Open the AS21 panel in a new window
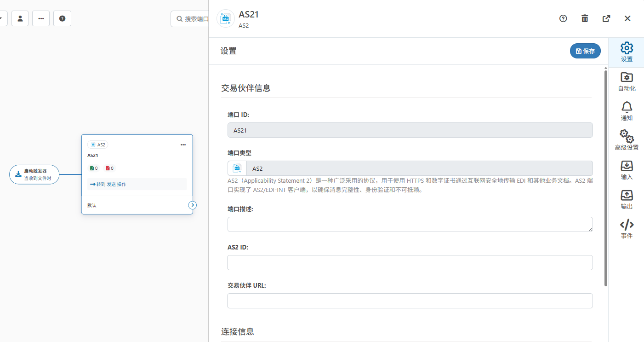The width and height of the screenshot is (644, 342). (606, 18)
